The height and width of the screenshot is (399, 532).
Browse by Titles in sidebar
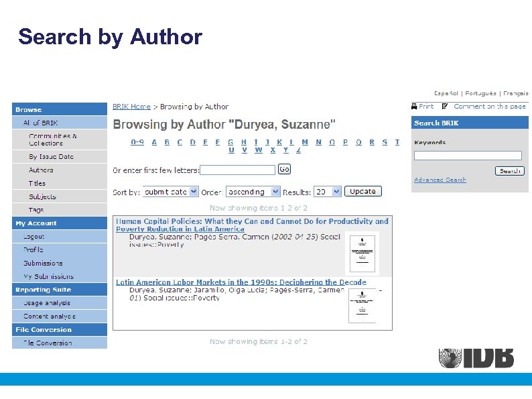[60, 183]
